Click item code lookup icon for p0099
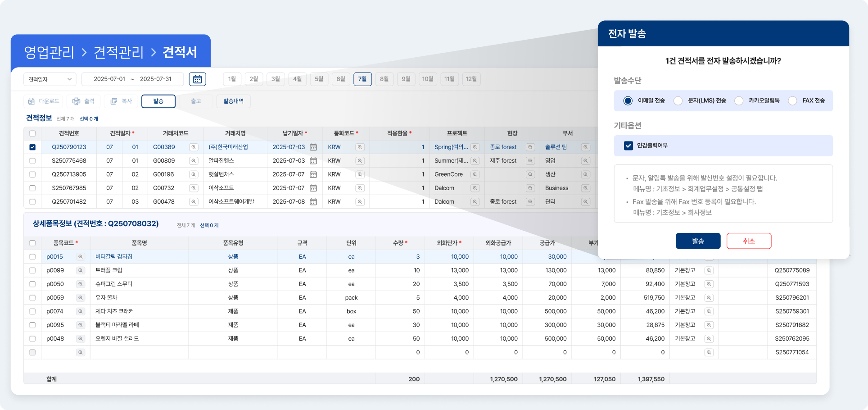868x410 pixels. [x=81, y=271]
